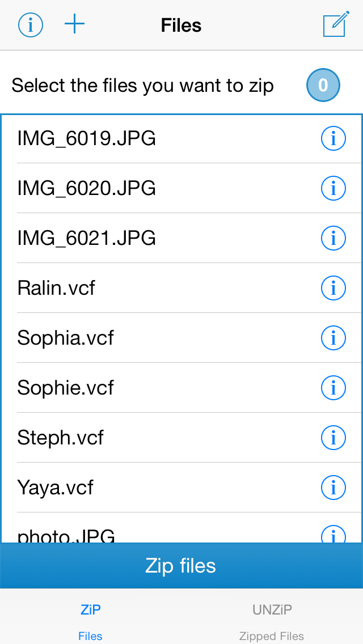View details for IMG_6021.JPG
This screenshot has width=363, height=644.
pyautogui.click(x=333, y=238)
